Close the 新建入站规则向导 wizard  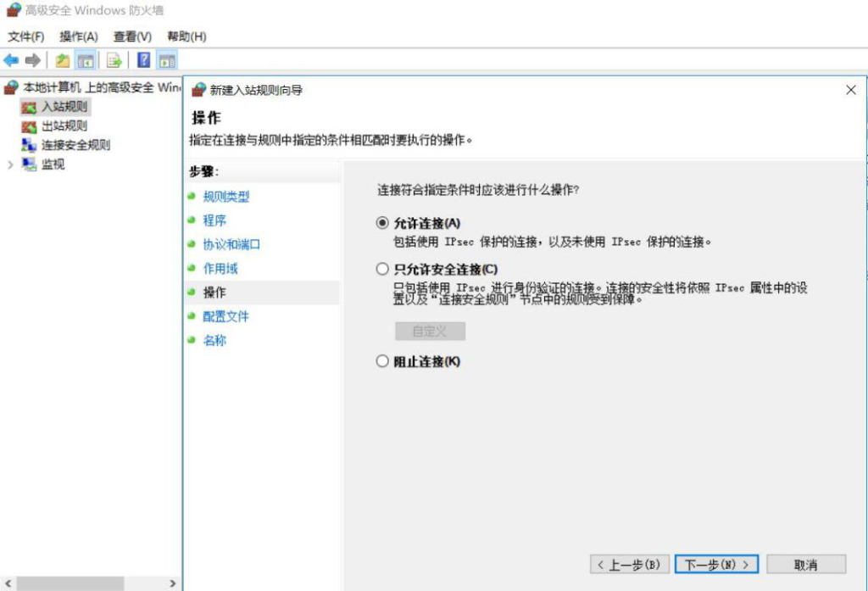click(x=851, y=90)
